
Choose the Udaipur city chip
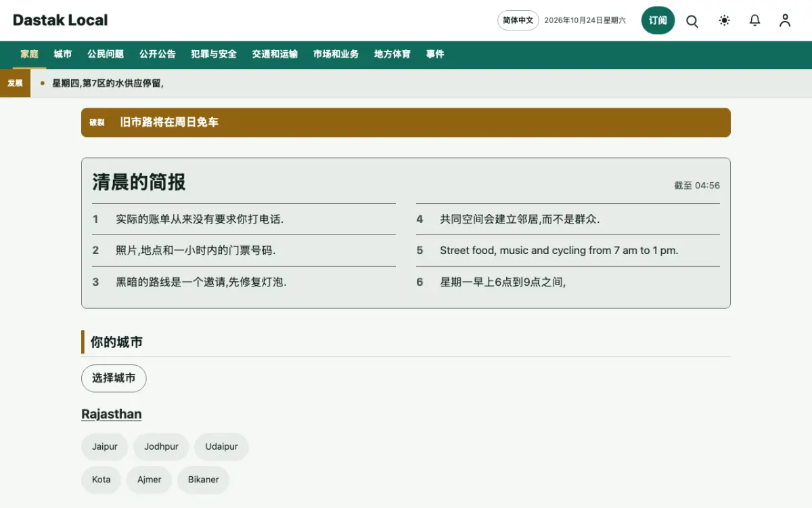tap(221, 447)
